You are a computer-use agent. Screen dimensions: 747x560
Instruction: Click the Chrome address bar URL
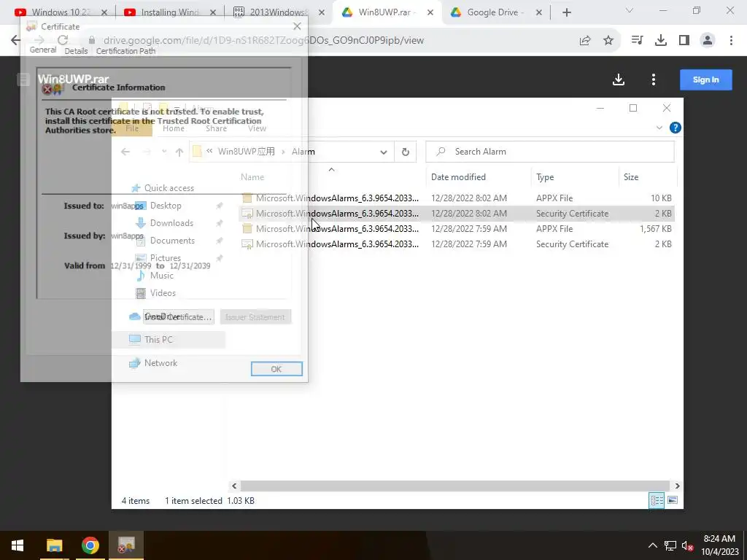263,41
